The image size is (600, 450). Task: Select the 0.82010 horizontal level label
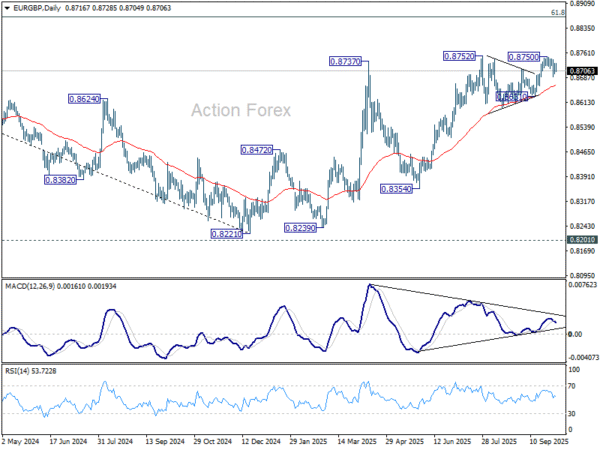(581, 240)
